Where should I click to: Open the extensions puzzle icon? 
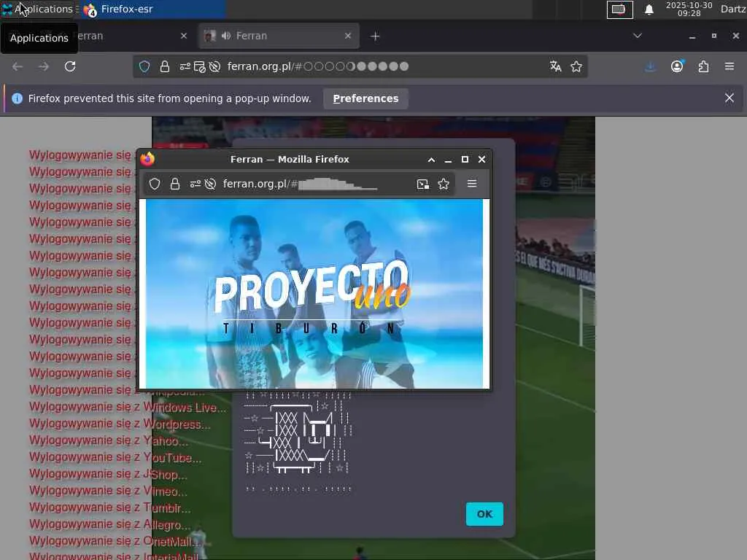point(703,66)
